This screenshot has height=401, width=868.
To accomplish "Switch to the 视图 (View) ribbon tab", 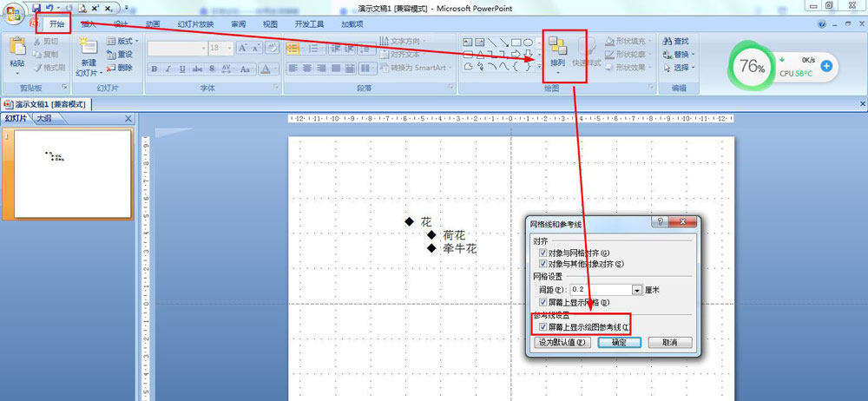I will (x=270, y=24).
